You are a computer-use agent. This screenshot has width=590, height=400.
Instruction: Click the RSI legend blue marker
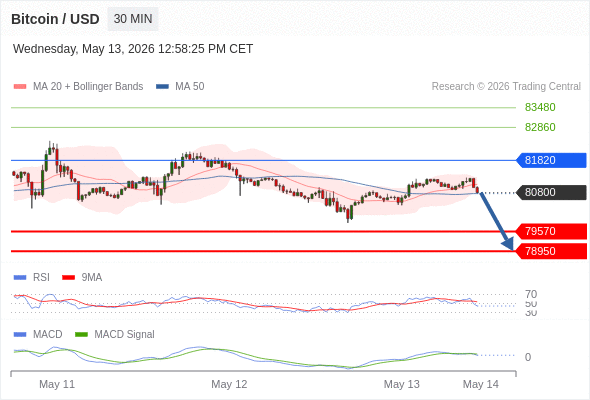pos(20,278)
